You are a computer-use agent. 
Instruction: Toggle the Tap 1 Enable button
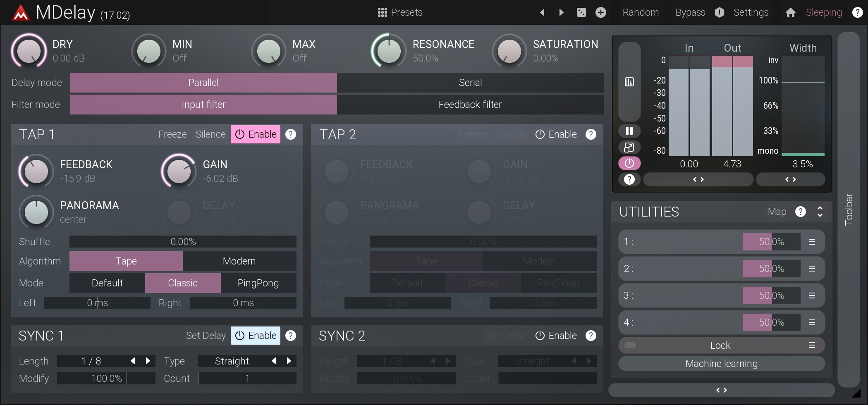pos(256,134)
